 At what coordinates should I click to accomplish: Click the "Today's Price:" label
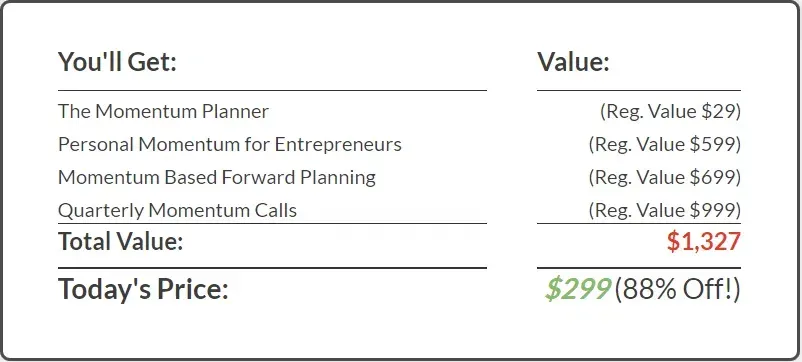pyautogui.click(x=143, y=289)
